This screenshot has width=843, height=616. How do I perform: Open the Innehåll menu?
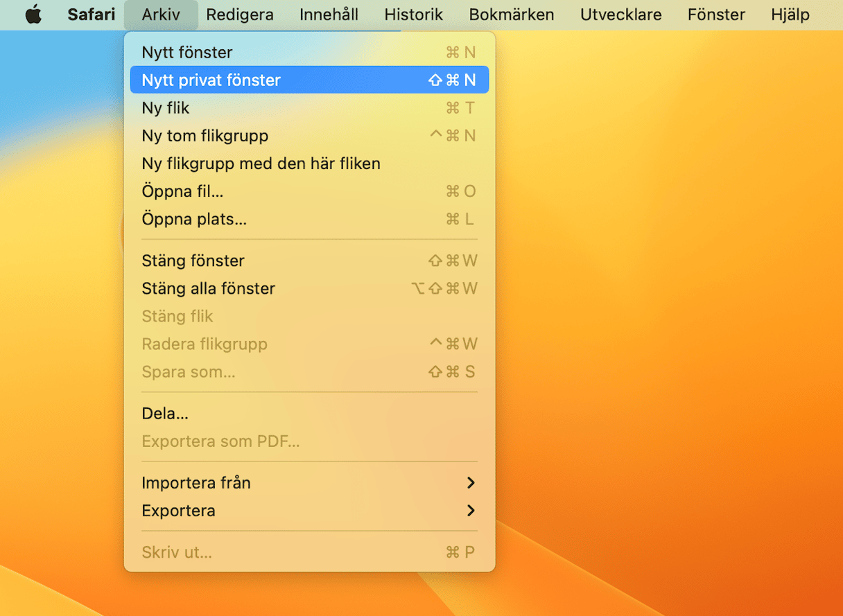tap(329, 15)
